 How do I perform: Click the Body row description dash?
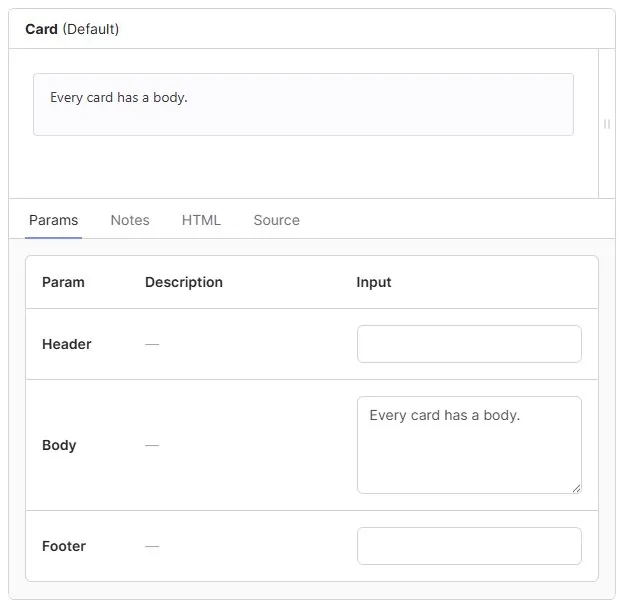click(152, 445)
